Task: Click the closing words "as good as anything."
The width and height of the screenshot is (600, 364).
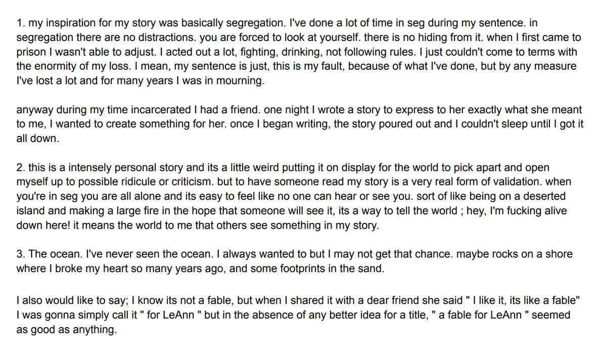Action: pyautogui.click(x=66, y=330)
